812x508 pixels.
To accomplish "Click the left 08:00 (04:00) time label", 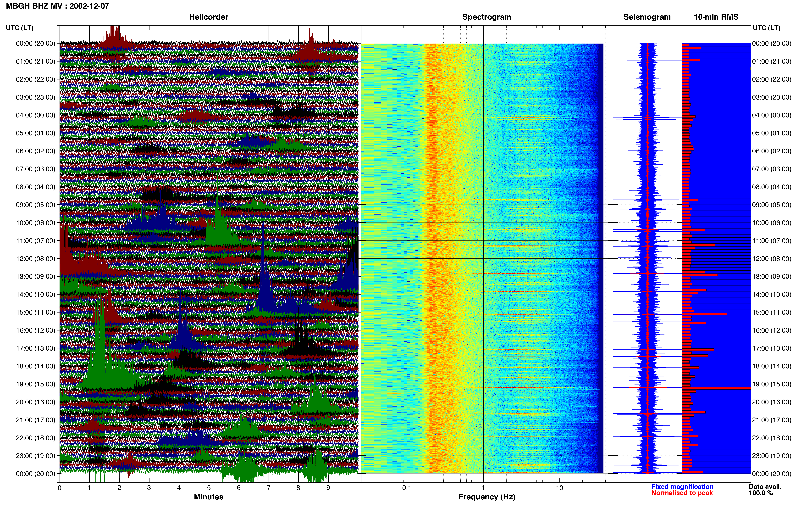I will pos(35,187).
